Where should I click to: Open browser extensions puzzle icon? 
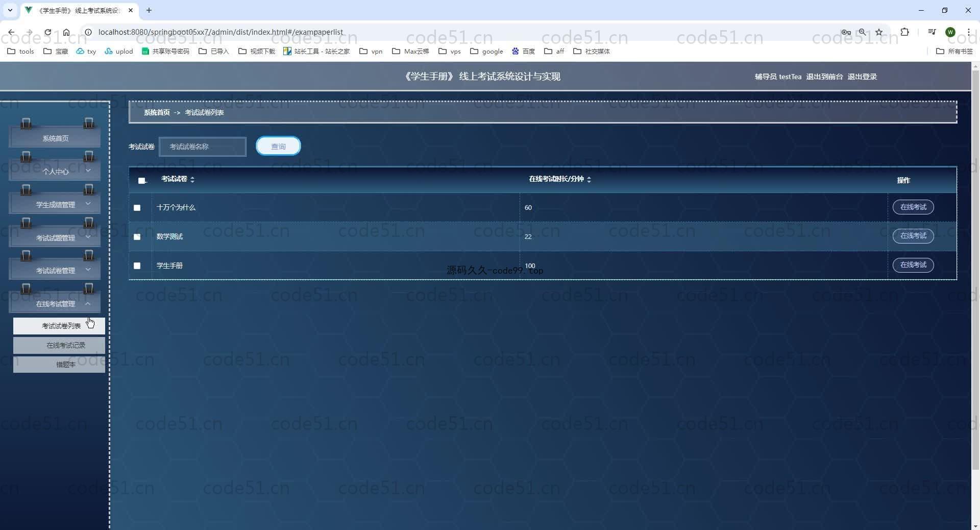(904, 32)
